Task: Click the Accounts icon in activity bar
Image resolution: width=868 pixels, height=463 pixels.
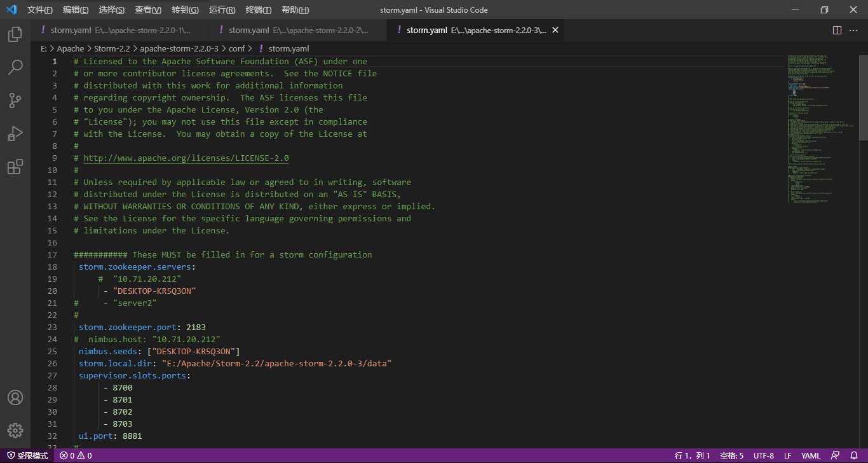Action: 15,397
